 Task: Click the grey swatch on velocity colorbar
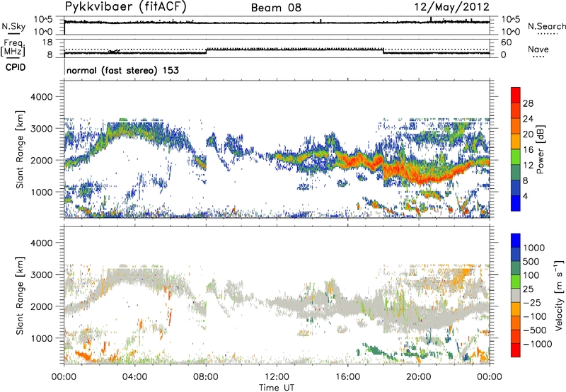click(x=516, y=296)
